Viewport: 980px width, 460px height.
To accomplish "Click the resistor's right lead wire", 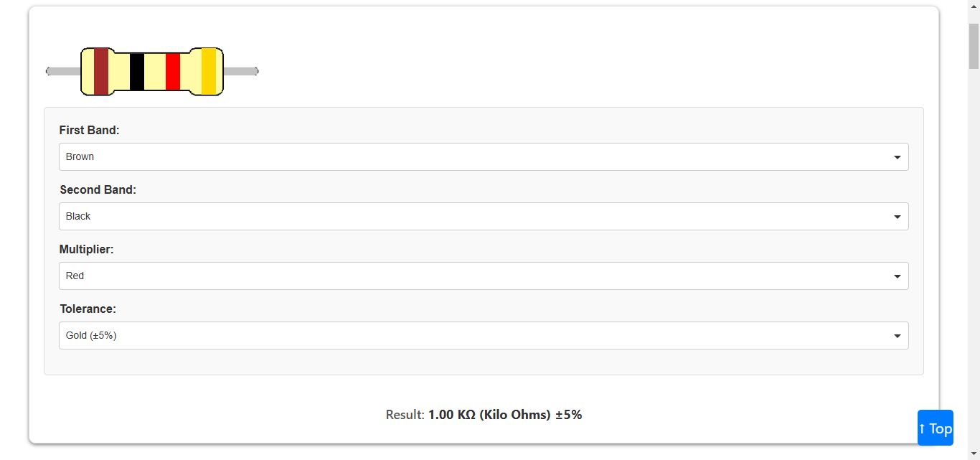I will (240, 71).
